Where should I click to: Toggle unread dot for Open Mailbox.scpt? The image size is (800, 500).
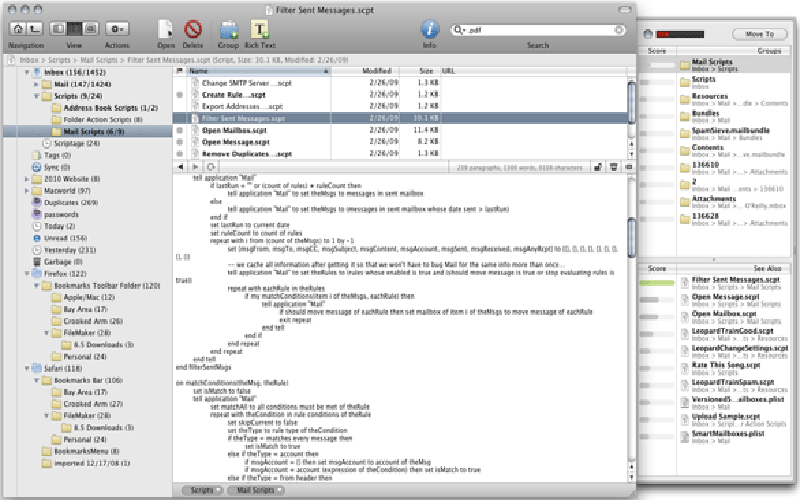(180, 130)
